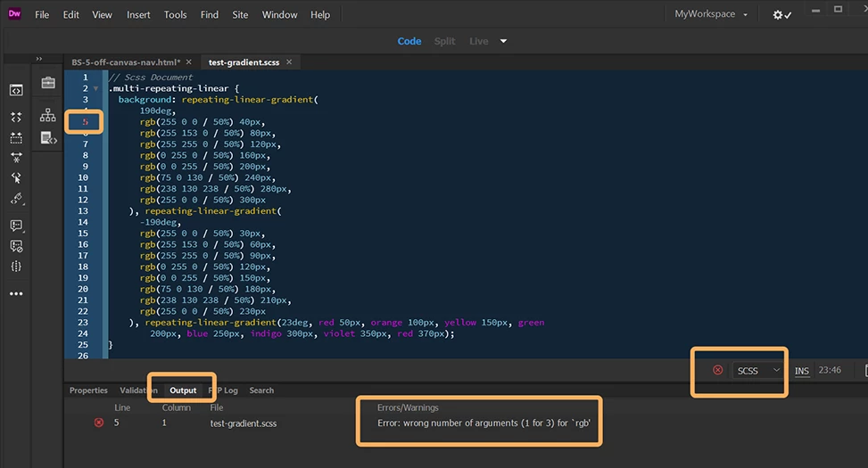This screenshot has width=868, height=468.
Task: Click the curly braces toolbar icon
Action: click(16, 267)
